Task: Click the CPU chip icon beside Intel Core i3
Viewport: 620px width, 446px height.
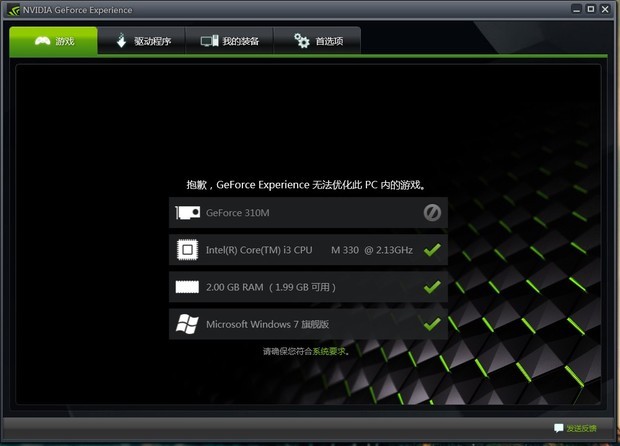Action: pos(187,250)
